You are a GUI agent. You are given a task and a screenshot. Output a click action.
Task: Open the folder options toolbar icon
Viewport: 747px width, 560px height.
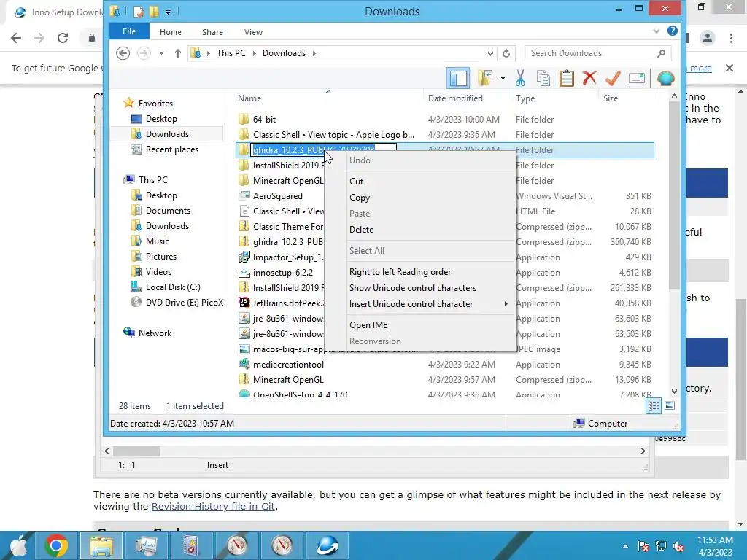(485, 77)
